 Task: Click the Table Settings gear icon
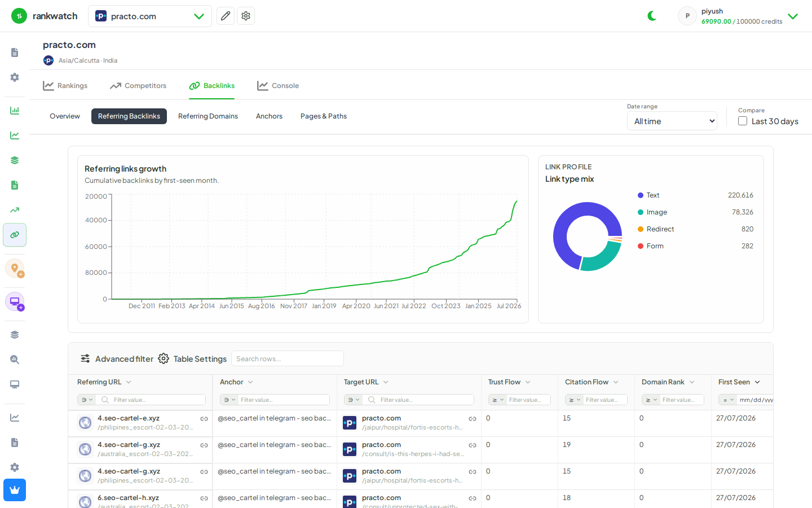[x=164, y=358]
